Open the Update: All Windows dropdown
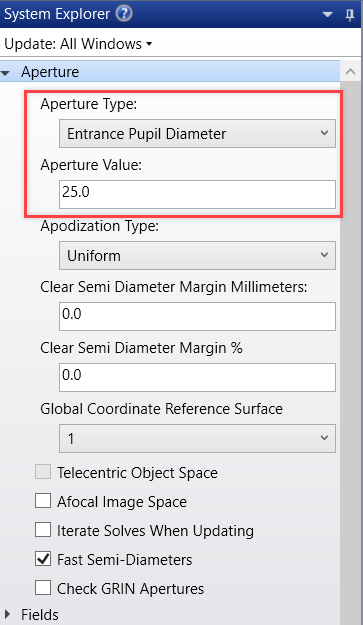The height and width of the screenshot is (625, 363). pyautogui.click(x=78, y=44)
